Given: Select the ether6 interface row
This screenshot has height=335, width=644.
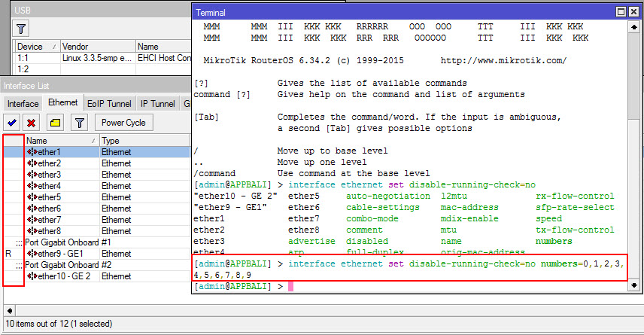Looking at the screenshot, I should pyautogui.click(x=97, y=209).
